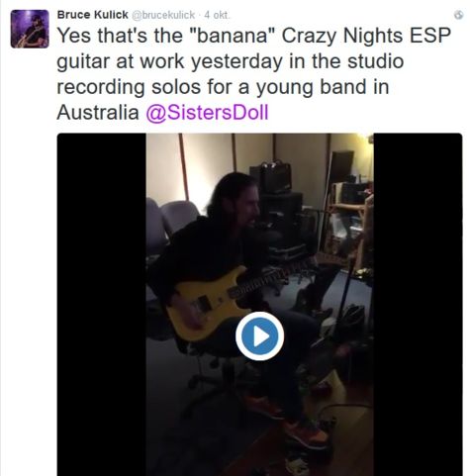This screenshot has height=476, width=470.
Task: Open the @SistersDoll mention link
Action: (x=207, y=113)
